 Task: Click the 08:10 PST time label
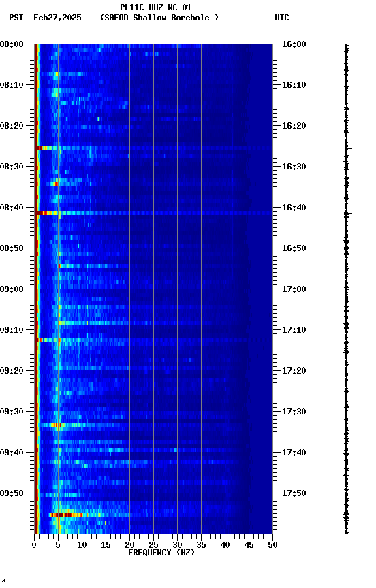click(x=12, y=85)
